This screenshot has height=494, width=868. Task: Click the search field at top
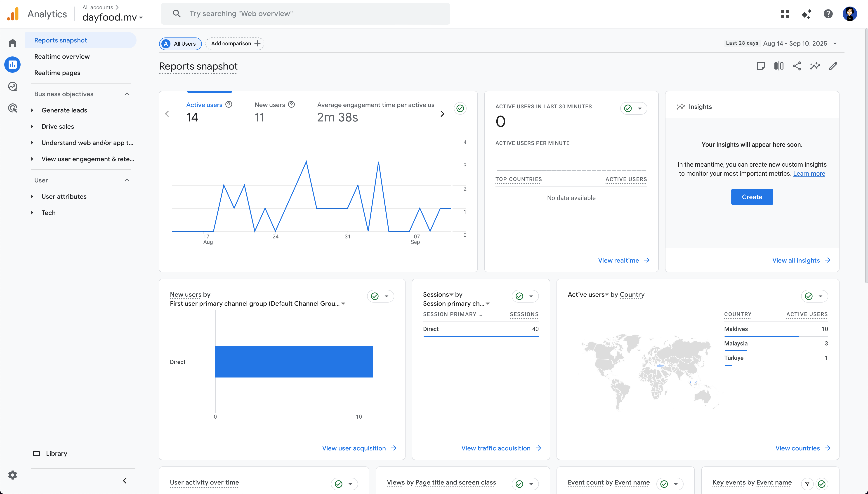pyautogui.click(x=306, y=14)
